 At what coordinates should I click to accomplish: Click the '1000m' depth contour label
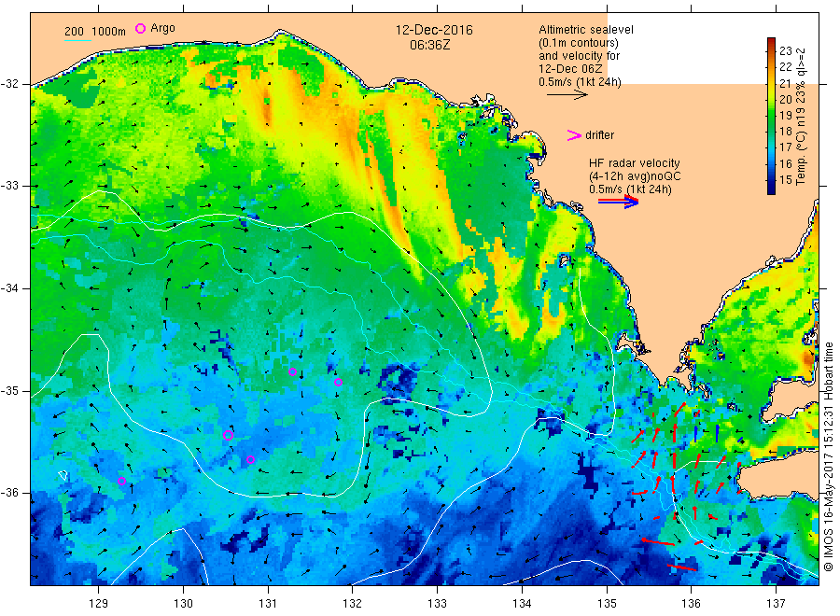pos(108,32)
